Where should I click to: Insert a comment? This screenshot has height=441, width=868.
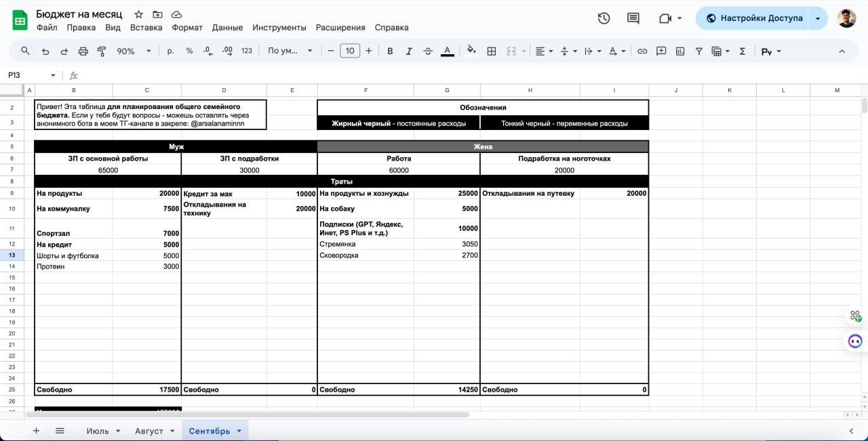pos(661,51)
